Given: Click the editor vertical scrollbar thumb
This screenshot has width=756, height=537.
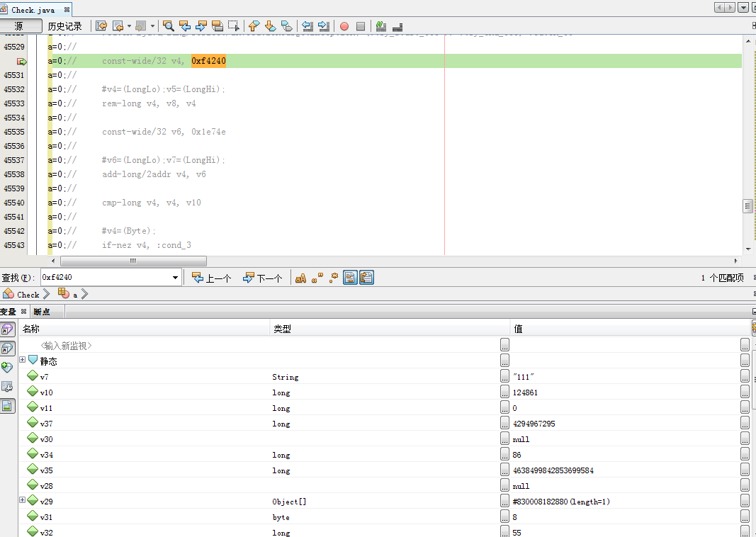Looking at the screenshot, I should pos(747,206).
